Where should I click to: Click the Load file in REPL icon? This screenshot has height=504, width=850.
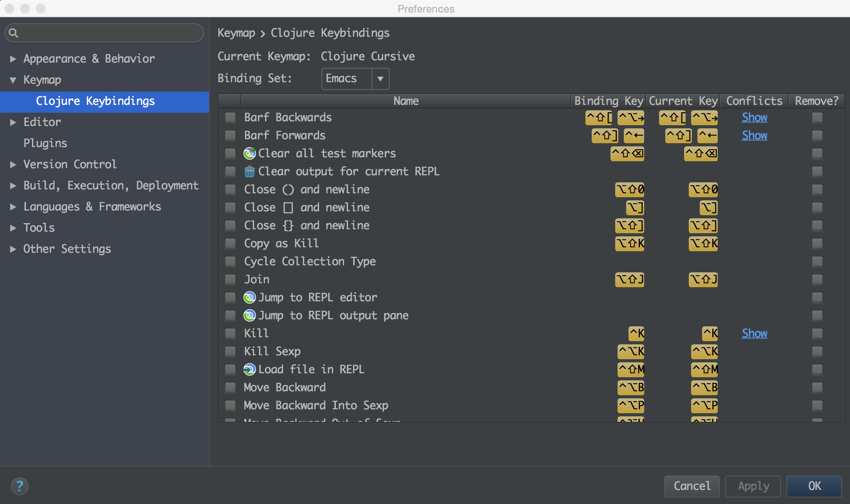tap(249, 369)
